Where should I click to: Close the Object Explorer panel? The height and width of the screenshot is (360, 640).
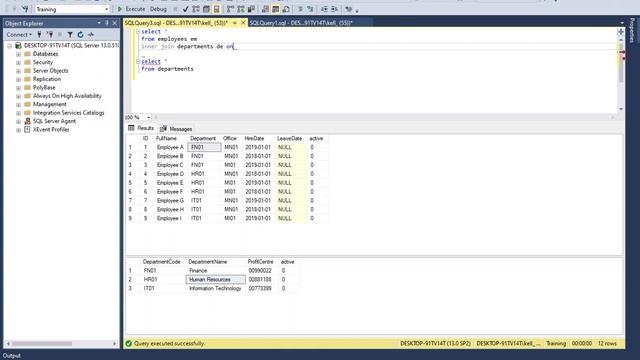tap(115, 23)
